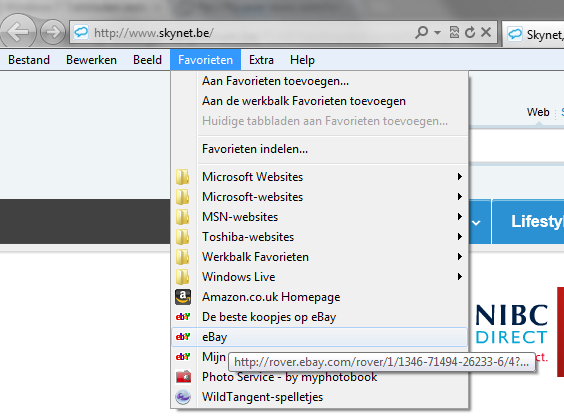Open the address bar dropdown arrow
This screenshot has width=564, height=419.
coord(437,33)
